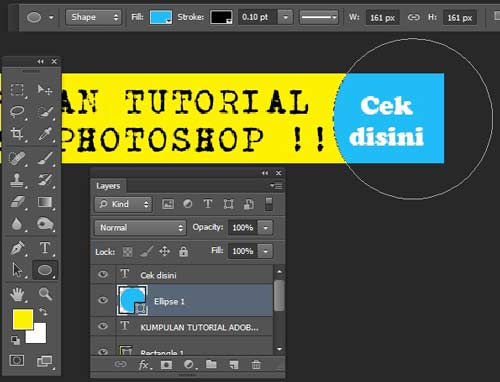The height and width of the screenshot is (382, 500).
Task: Select the Path Selection tool
Action: point(17,270)
